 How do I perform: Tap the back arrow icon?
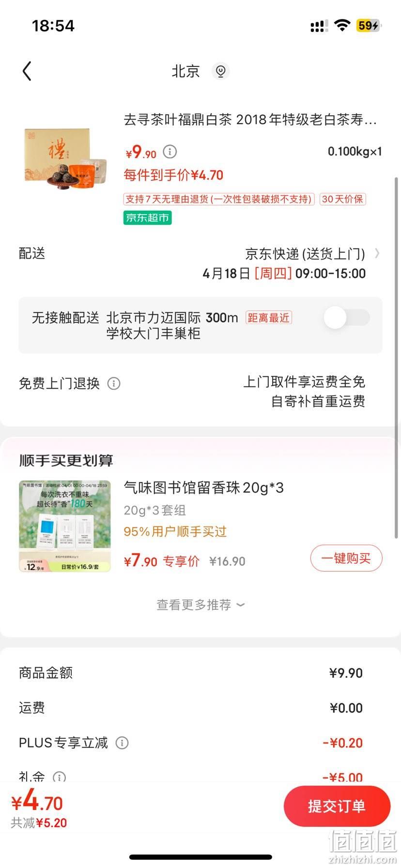pos(27,71)
